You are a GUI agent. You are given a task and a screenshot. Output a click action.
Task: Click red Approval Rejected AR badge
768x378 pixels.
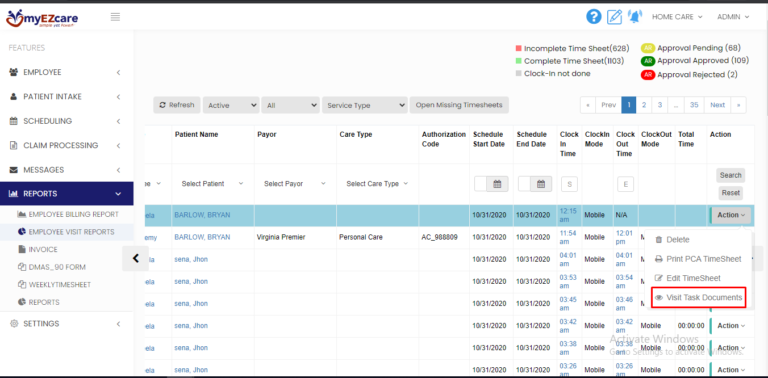click(x=648, y=75)
